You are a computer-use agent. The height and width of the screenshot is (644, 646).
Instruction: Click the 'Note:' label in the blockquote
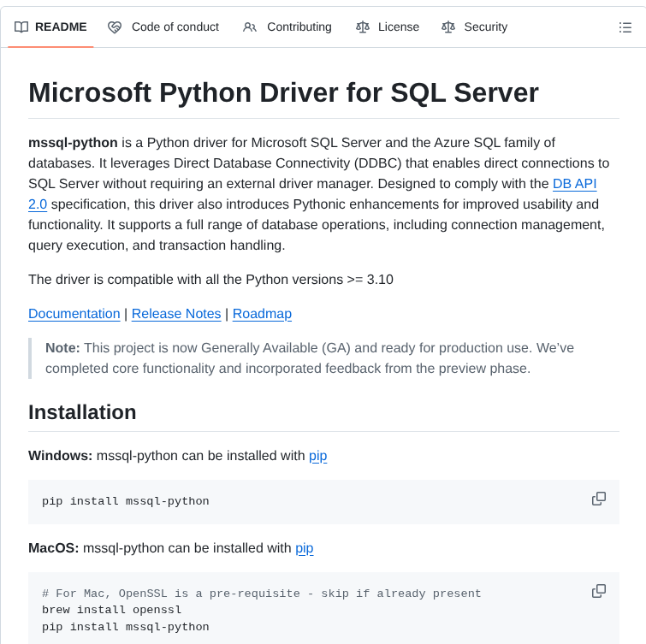pyautogui.click(x=62, y=348)
